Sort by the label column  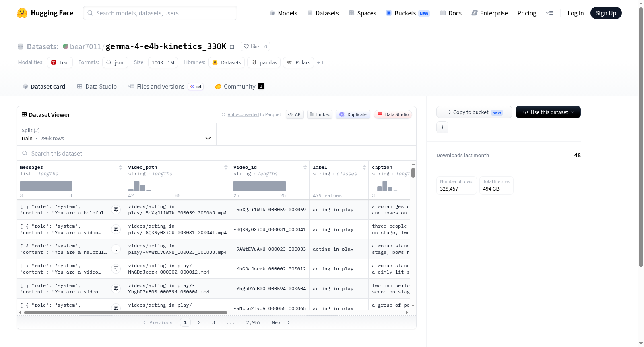coord(364,167)
